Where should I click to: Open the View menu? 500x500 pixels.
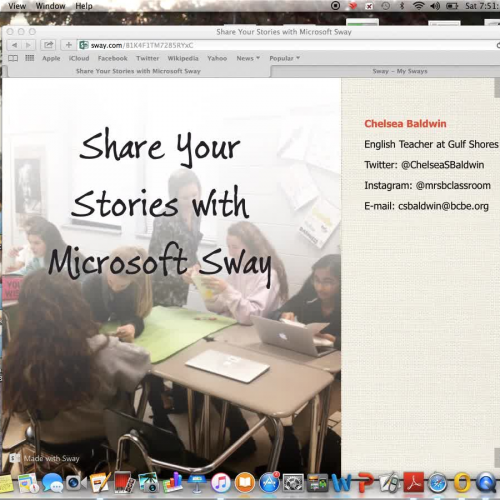click(17, 6)
